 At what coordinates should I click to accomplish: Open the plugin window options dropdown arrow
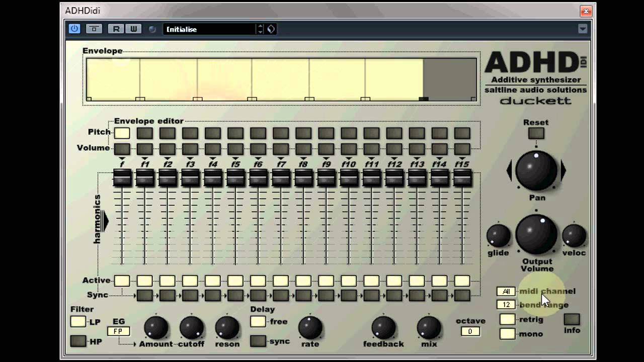(583, 29)
